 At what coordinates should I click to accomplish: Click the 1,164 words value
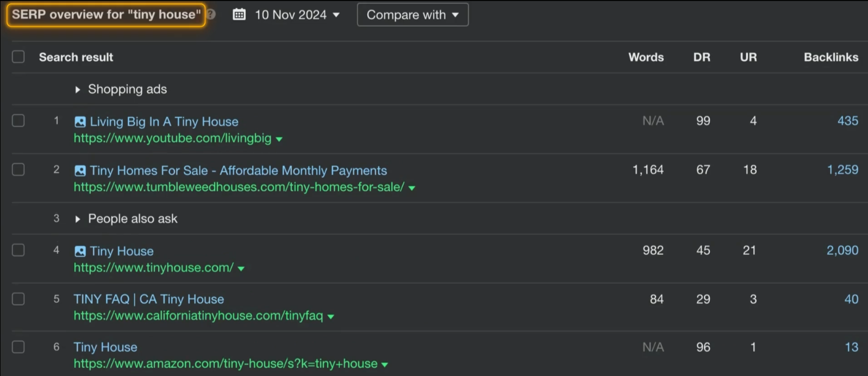click(648, 170)
